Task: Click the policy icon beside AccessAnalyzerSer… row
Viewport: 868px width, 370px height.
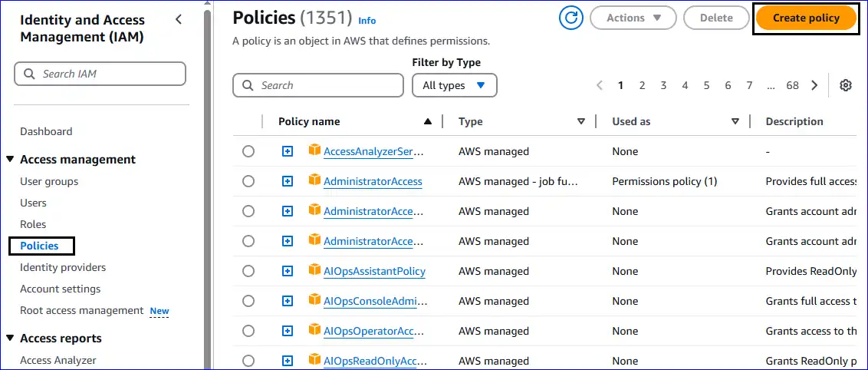Action: tap(314, 150)
